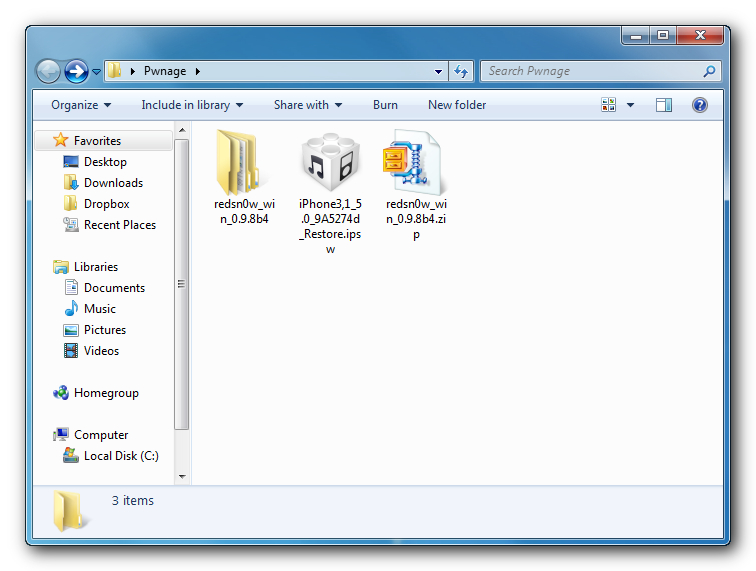The height and width of the screenshot is (571, 756).
Task: Click the Forward navigation arrow
Action: pos(76,71)
